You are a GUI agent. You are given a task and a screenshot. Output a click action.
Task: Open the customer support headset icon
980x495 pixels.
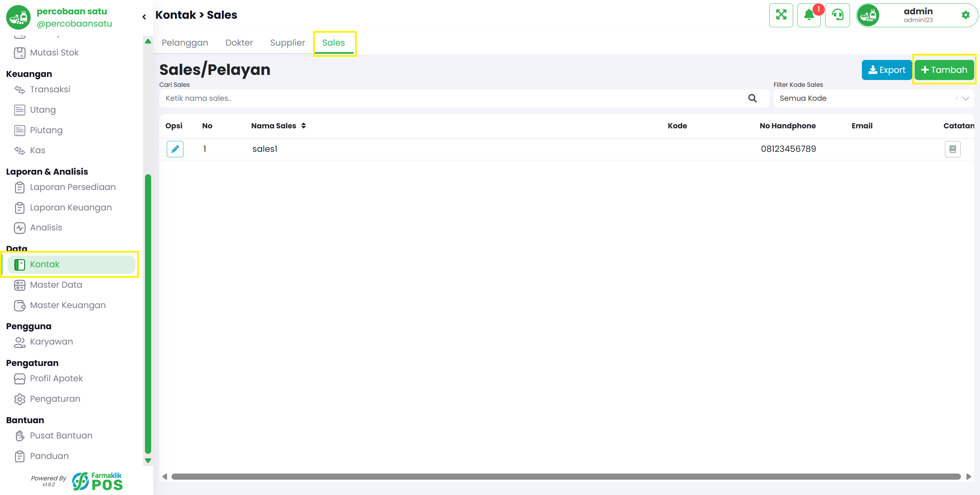[837, 15]
